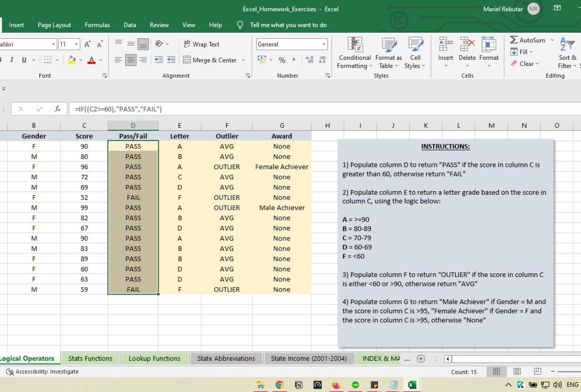Toggle Wrap Text

pyautogui.click(x=201, y=44)
